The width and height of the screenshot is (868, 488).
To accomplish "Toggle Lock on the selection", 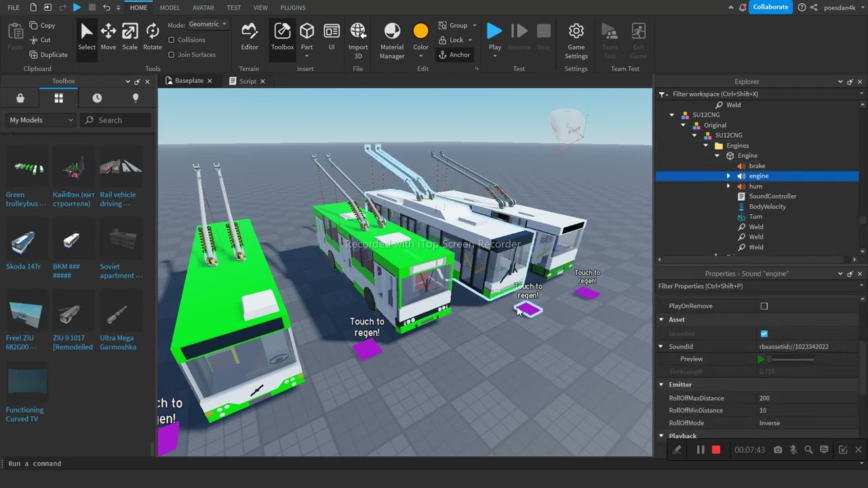I will click(x=452, y=40).
